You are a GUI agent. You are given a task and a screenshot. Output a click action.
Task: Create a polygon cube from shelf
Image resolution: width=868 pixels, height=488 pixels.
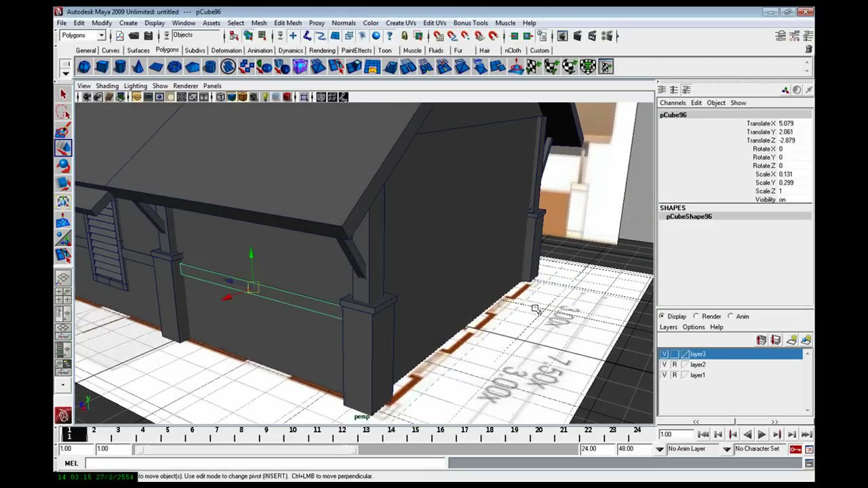pos(102,66)
